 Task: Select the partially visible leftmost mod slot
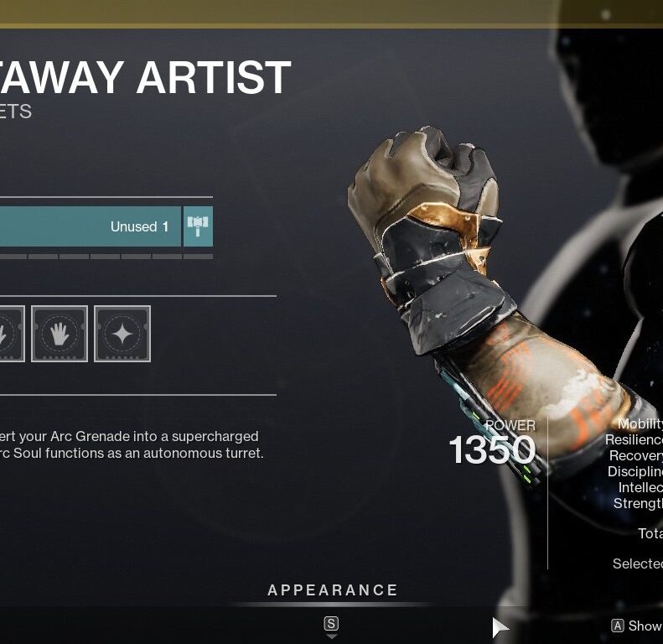coord(12,334)
